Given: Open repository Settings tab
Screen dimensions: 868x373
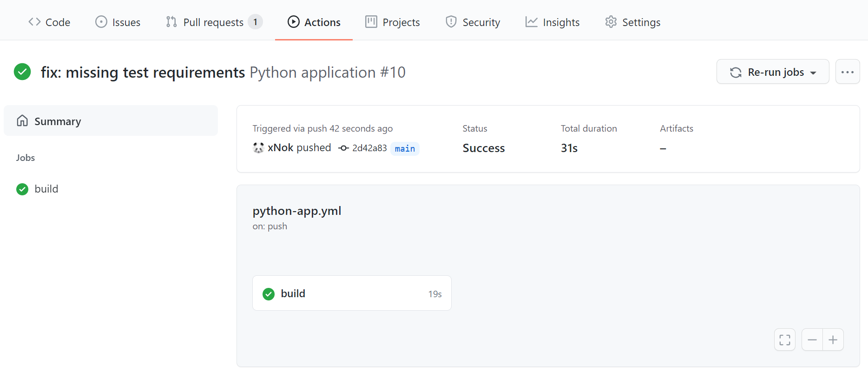Looking at the screenshot, I should (x=632, y=22).
